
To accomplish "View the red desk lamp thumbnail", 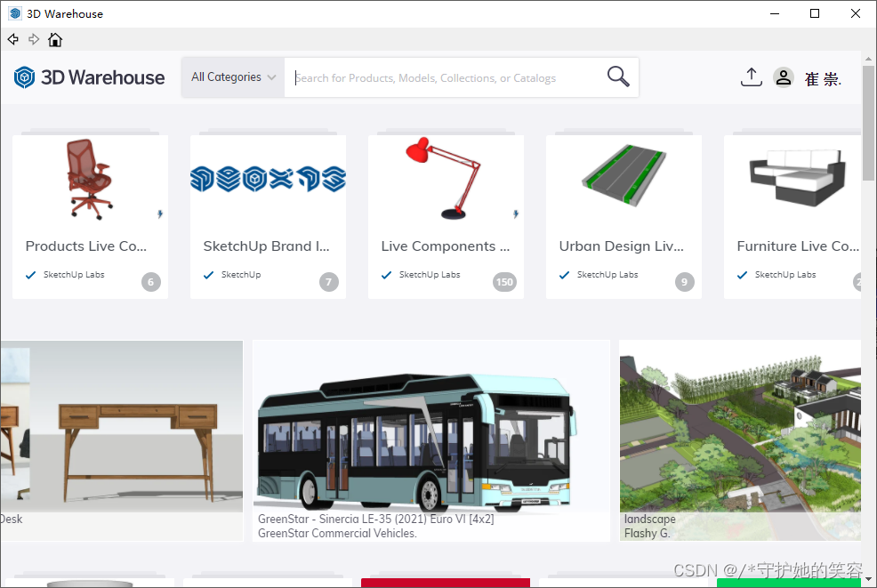I will (x=443, y=178).
